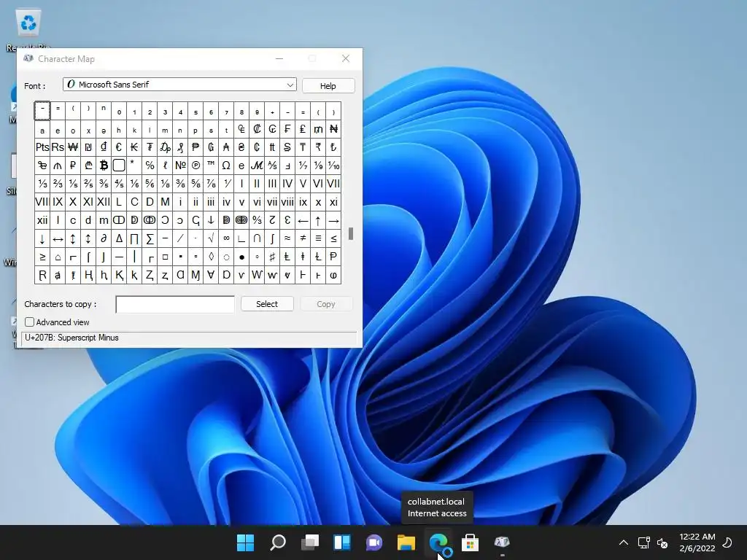747x560 pixels.
Task: Click the muted volume tray icon
Action: [662, 542]
